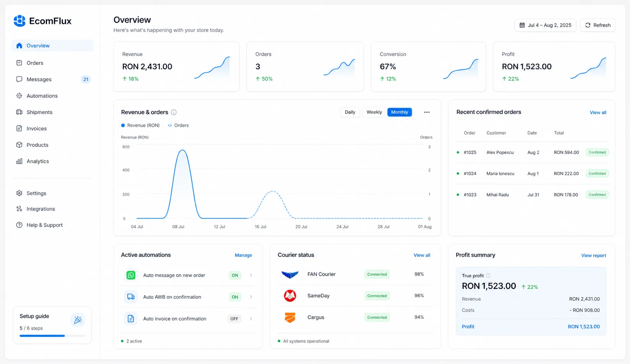Open the Shipments truck icon in sidebar

click(19, 112)
